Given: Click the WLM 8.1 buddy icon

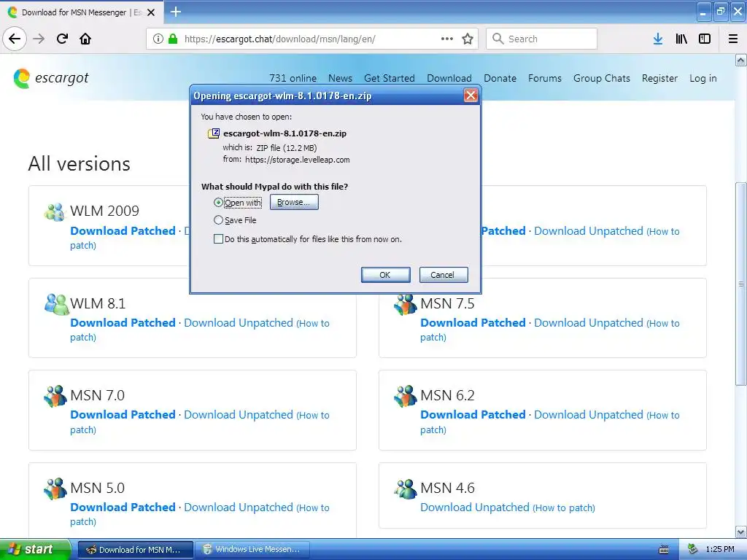Looking at the screenshot, I should (57, 304).
